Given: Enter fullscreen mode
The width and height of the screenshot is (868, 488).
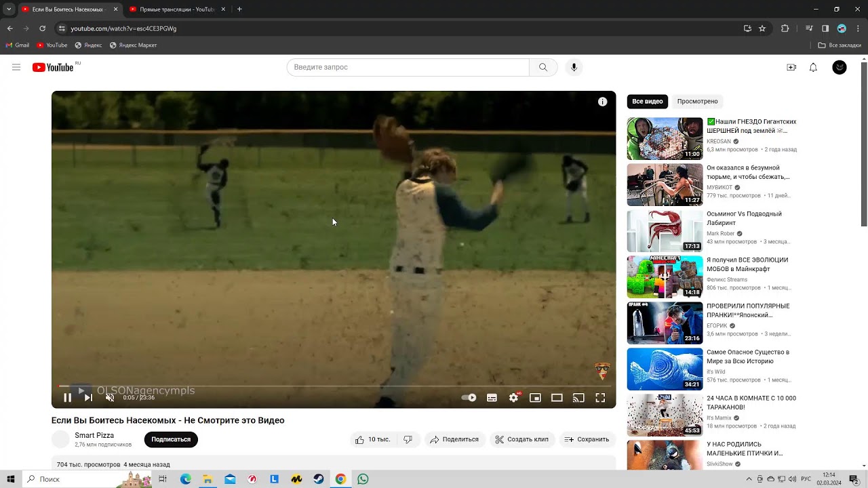Looking at the screenshot, I should pos(600,398).
